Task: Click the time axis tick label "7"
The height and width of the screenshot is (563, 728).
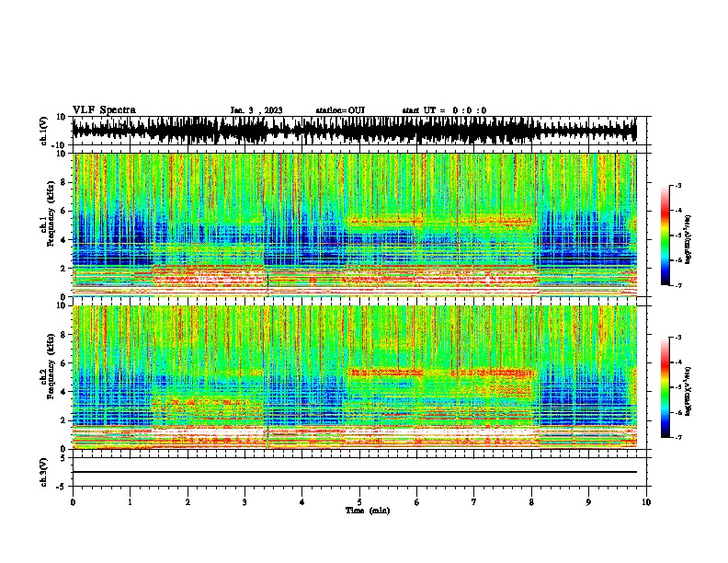Action: (x=474, y=502)
